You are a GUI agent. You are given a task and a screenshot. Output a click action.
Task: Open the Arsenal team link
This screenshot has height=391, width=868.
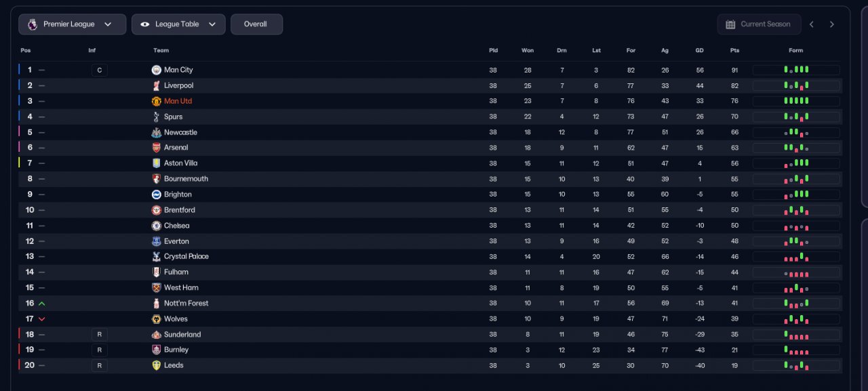tap(176, 148)
